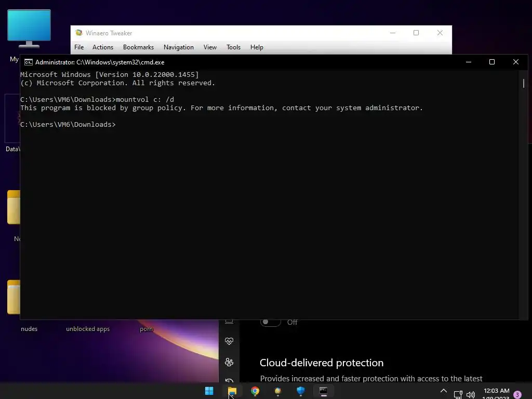Open the Navigation menu in Winaero Tweaker
532x399 pixels.
[179, 47]
